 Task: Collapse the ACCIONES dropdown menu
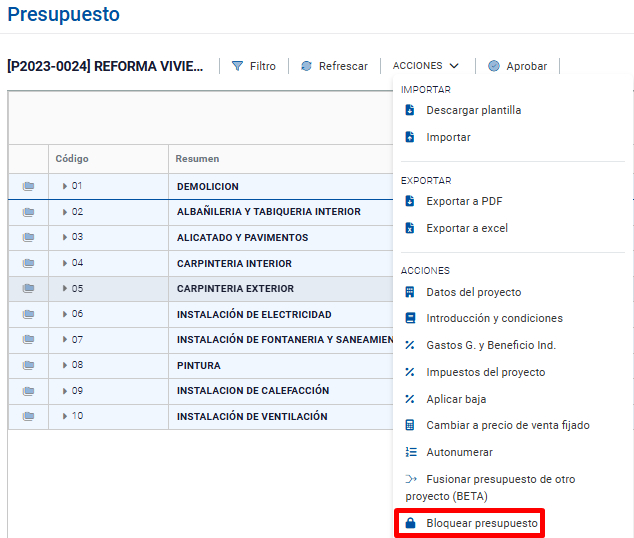[x=426, y=66]
